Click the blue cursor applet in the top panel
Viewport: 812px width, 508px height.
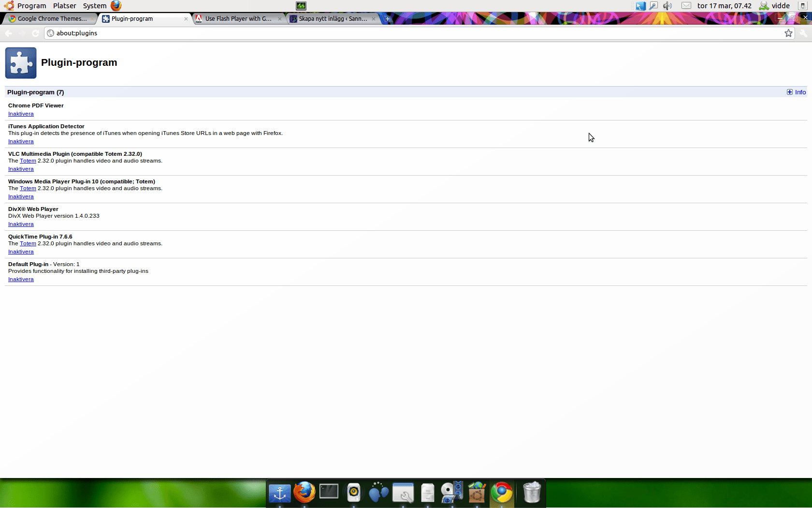(641, 6)
